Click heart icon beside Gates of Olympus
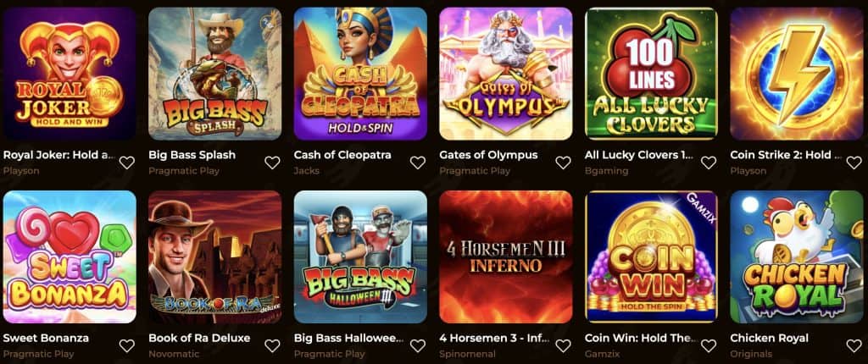The height and width of the screenshot is (364, 868). (563, 163)
